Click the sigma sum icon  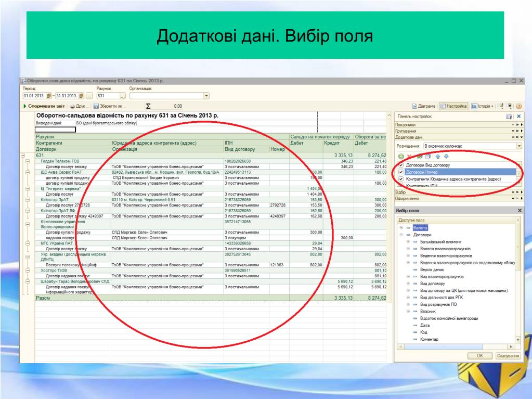(148, 106)
